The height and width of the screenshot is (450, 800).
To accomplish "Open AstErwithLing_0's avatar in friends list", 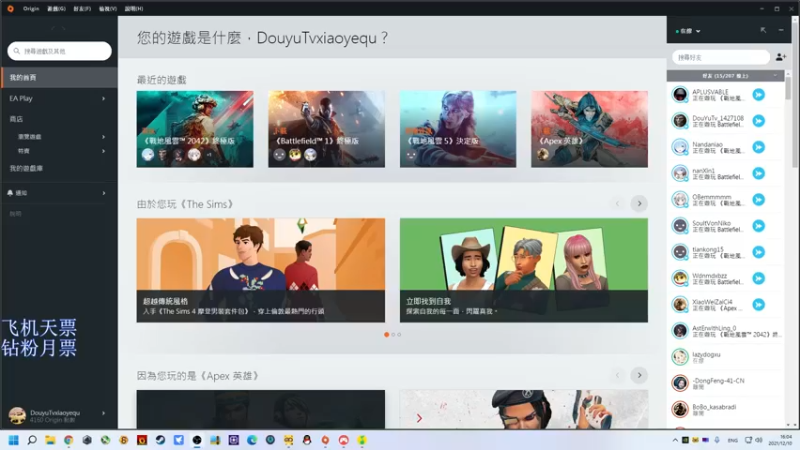I will point(680,331).
